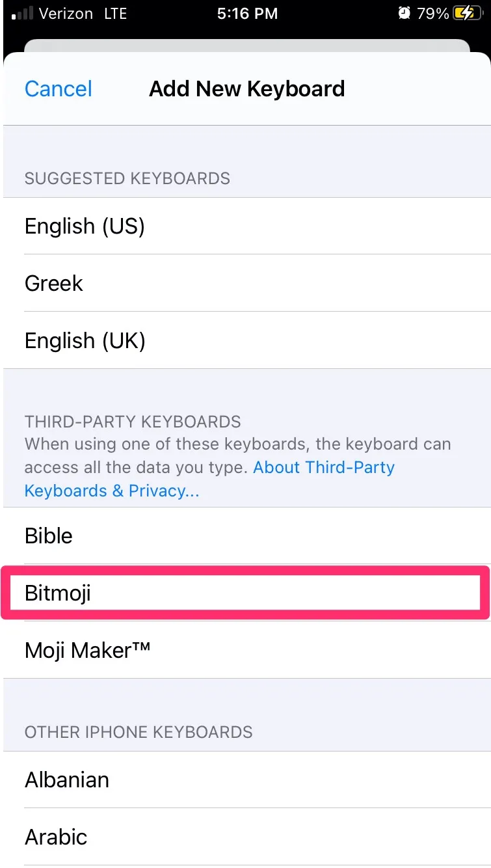Viewport: 491px width, 868px height.
Task: Tap the Cancel button
Action: coord(59,89)
